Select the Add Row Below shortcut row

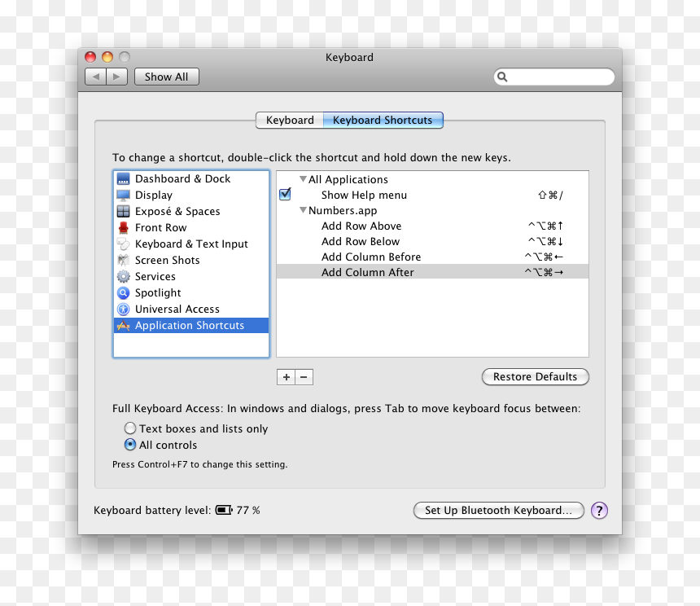pyautogui.click(x=432, y=242)
